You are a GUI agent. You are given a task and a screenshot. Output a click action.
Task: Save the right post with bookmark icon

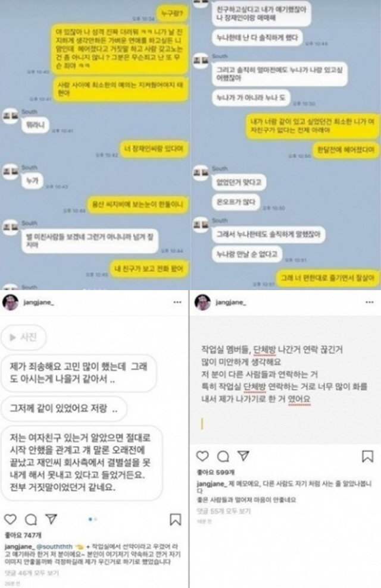click(x=367, y=457)
